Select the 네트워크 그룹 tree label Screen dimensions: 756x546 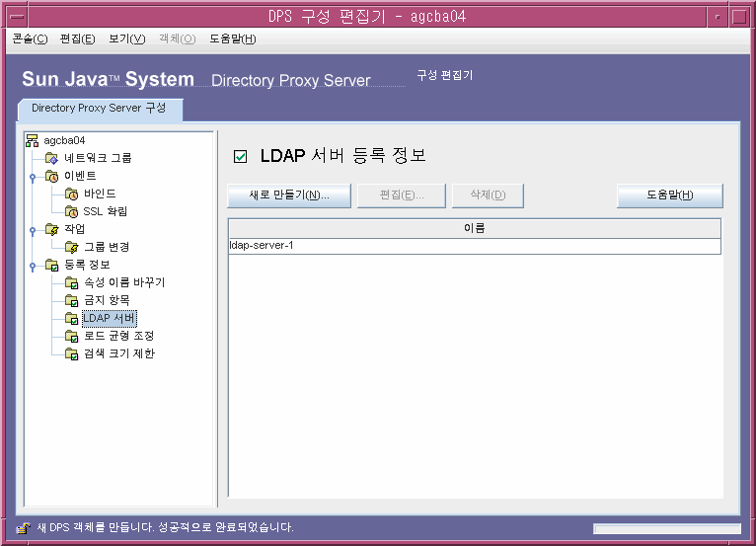click(98, 158)
